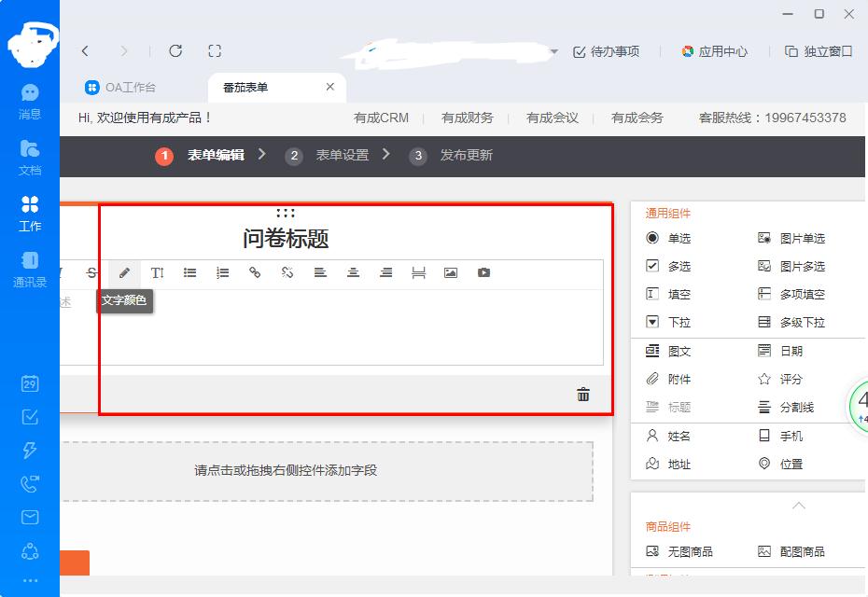This screenshot has width=868, height=597.
Task: Insert a hyperlink using the link icon
Action: 256,272
